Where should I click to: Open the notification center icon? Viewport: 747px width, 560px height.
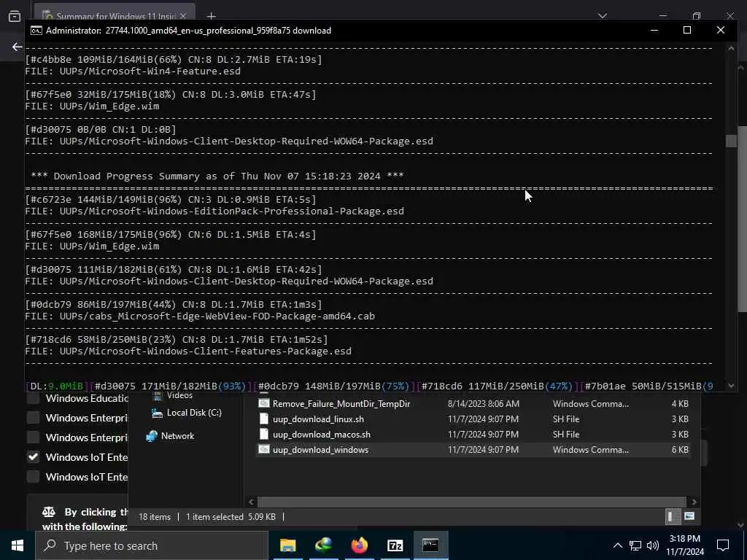(723, 545)
